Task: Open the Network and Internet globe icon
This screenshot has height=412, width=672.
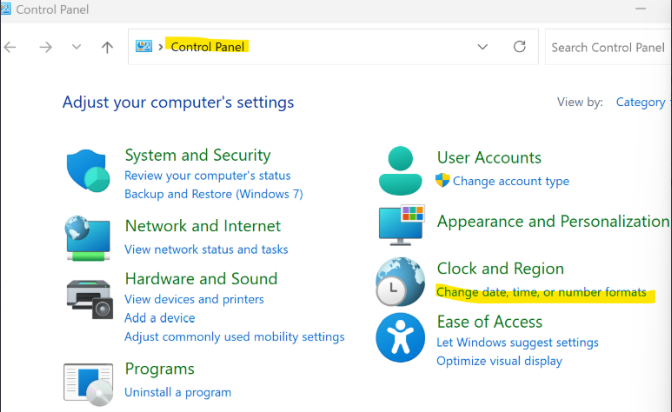Action: point(88,238)
